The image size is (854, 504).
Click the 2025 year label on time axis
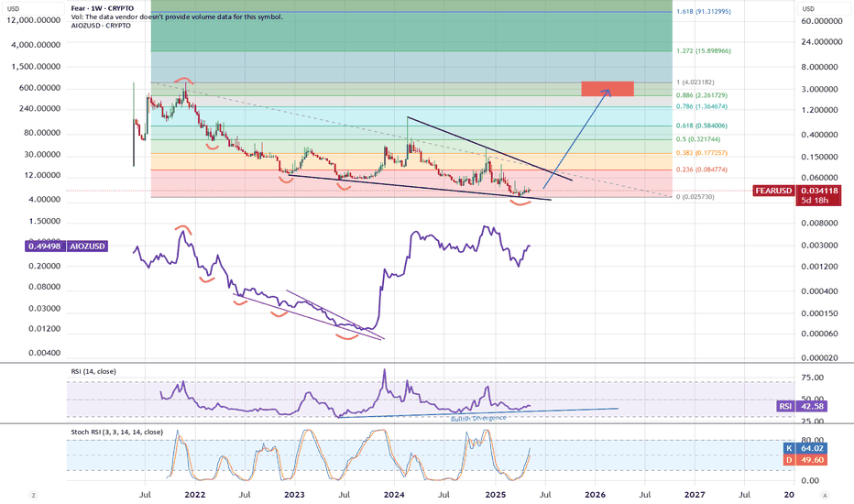pyautogui.click(x=496, y=495)
